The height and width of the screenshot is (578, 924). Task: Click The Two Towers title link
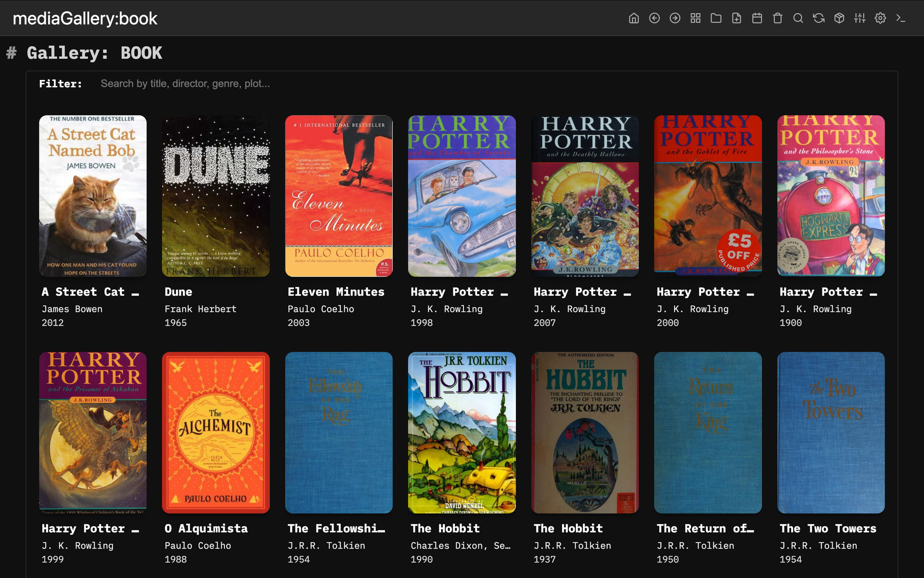pyautogui.click(x=828, y=528)
